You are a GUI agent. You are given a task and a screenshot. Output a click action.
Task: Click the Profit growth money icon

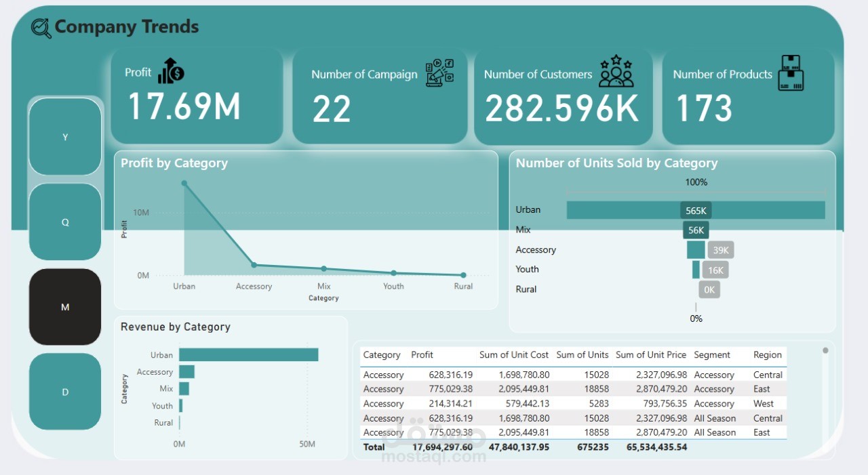click(x=171, y=70)
